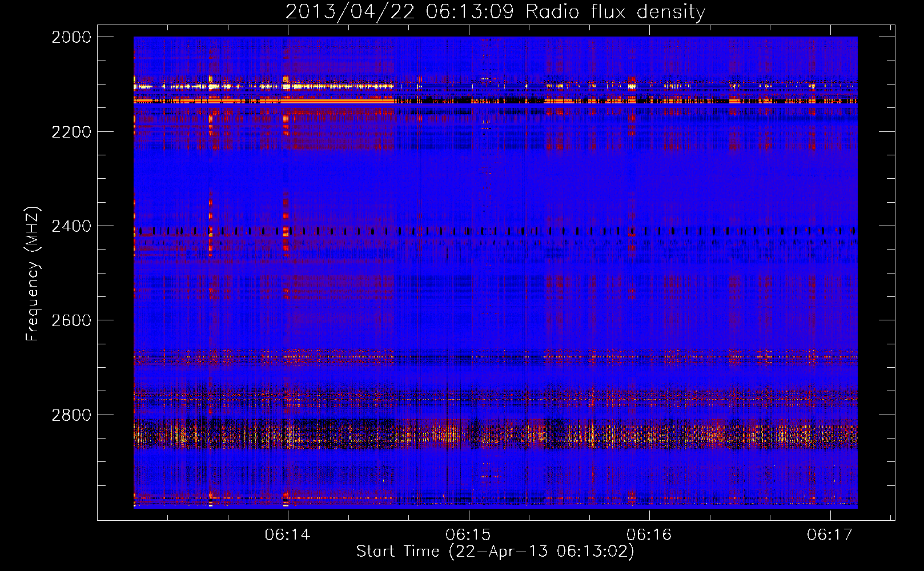The width and height of the screenshot is (924, 571).
Task: Click the '06:17' time axis label
Action: (x=830, y=535)
